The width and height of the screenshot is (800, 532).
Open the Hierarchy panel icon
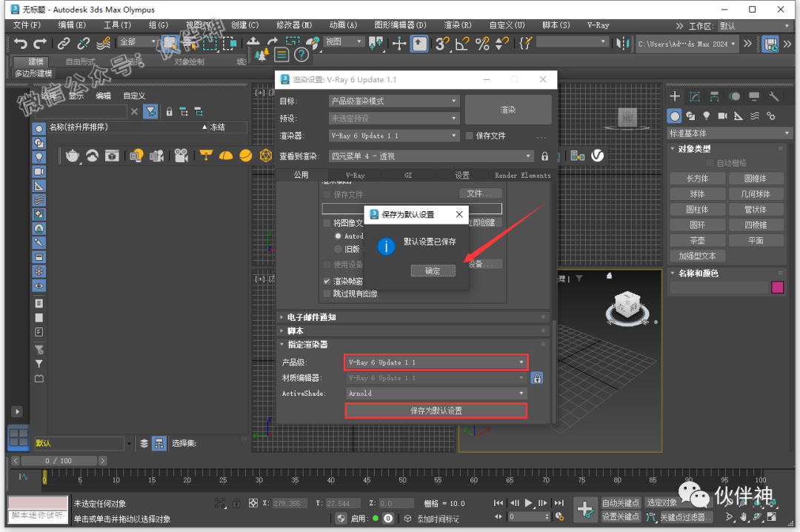point(714,96)
